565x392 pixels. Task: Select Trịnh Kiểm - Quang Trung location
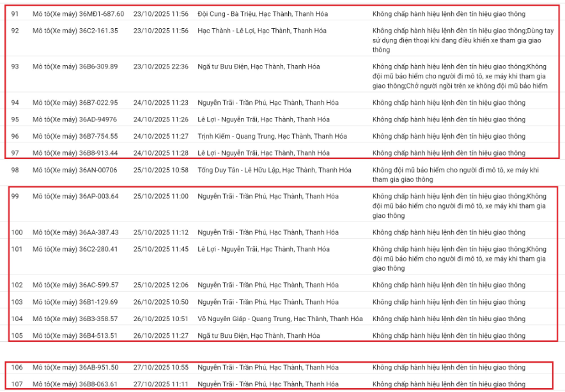272,136
